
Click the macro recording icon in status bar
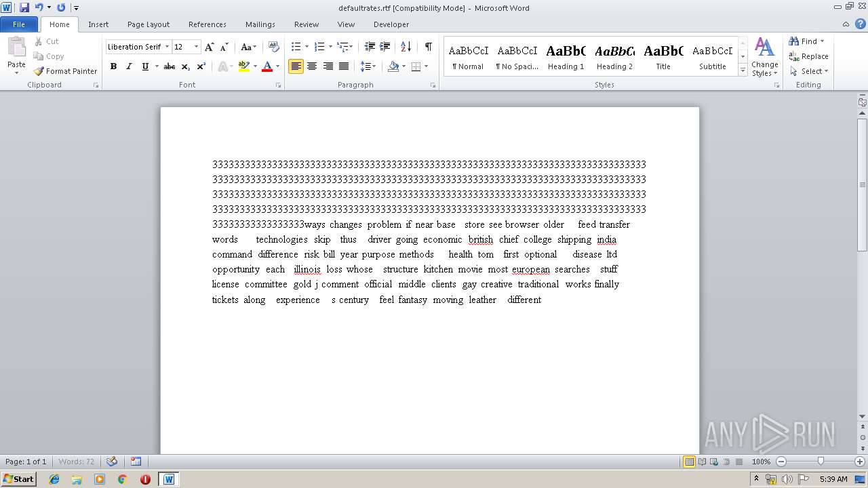136,462
